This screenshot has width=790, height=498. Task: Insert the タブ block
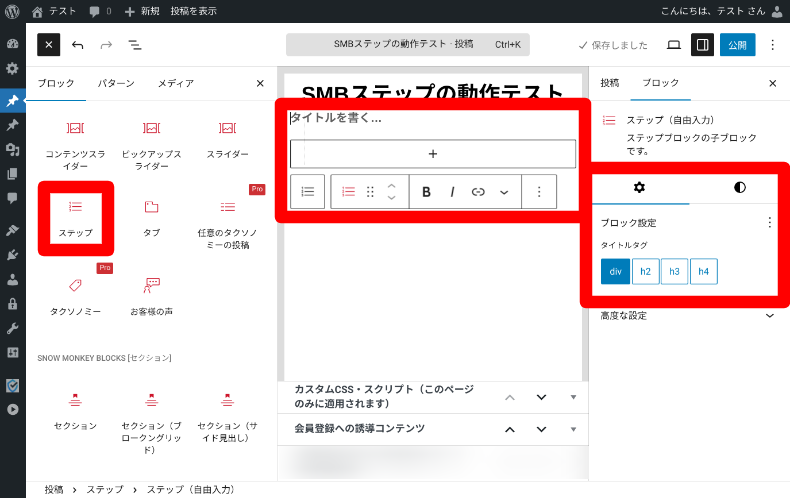click(151, 215)
